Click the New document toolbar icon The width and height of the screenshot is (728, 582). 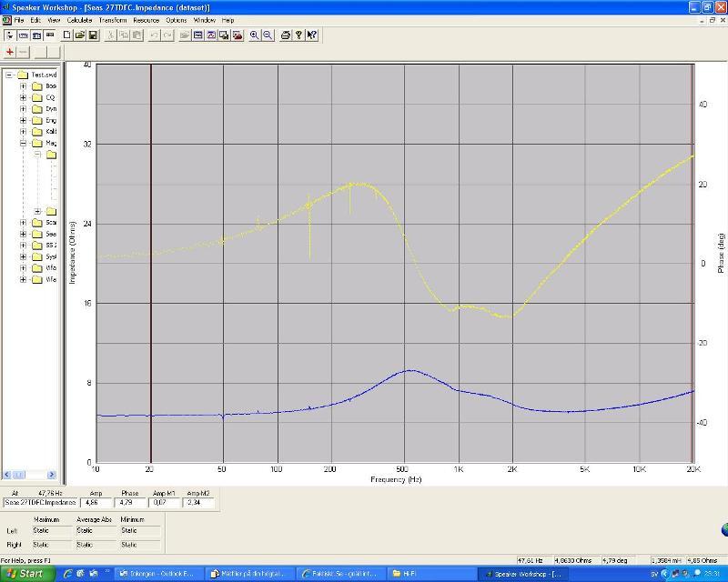point(67,35)
